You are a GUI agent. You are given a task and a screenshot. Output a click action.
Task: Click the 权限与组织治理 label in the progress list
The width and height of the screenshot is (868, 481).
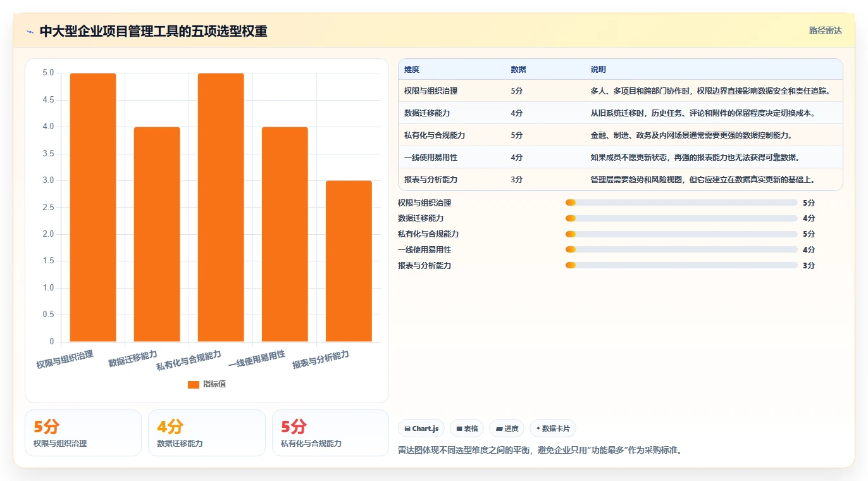(x=425, y=203)
